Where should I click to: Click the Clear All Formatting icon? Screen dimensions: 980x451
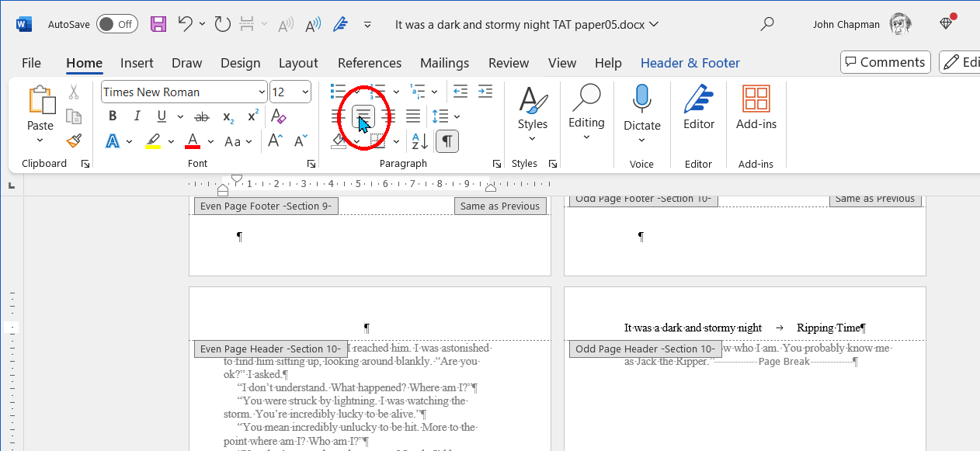[278, 116]
